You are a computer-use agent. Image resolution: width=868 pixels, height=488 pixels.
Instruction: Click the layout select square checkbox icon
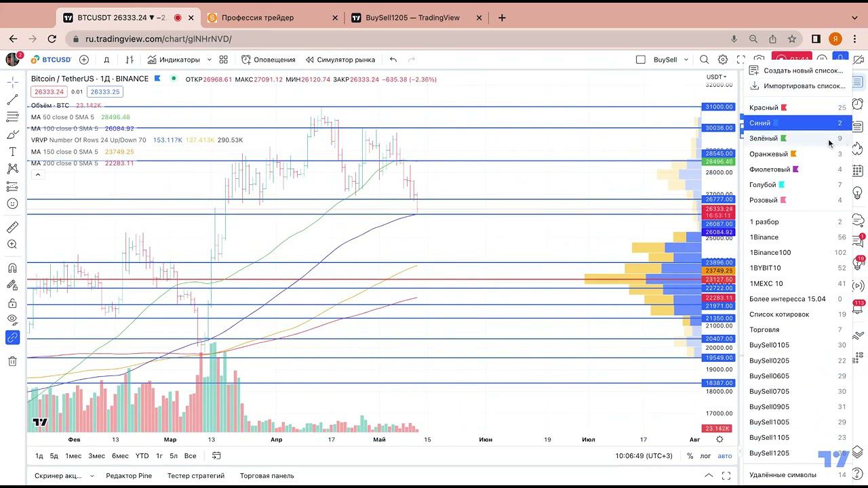coord(641,60)
